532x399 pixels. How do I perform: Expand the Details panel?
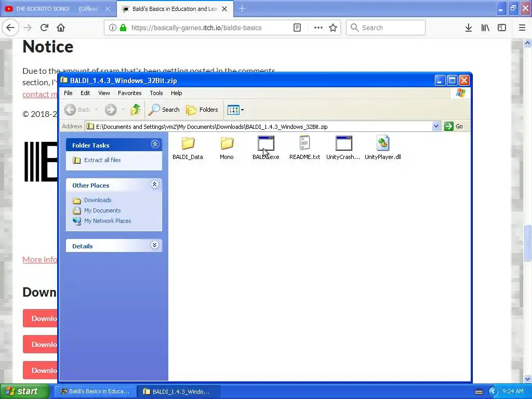pos(155,245)
